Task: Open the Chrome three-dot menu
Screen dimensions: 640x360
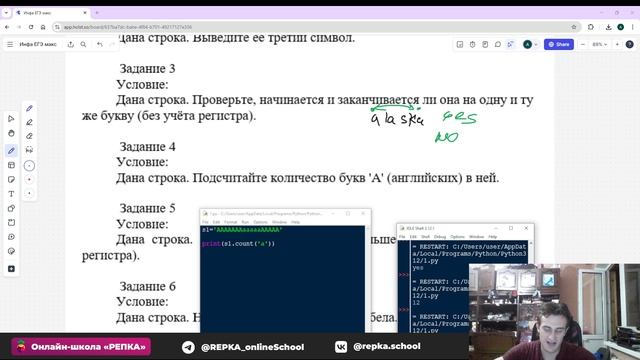Action: [x=632, y=27]
